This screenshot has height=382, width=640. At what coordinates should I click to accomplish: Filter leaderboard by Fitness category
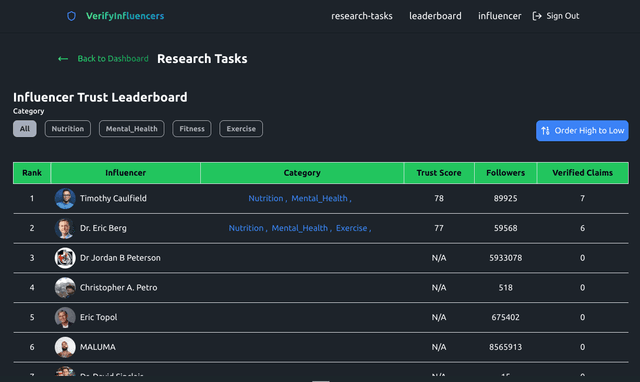(192, 129)
